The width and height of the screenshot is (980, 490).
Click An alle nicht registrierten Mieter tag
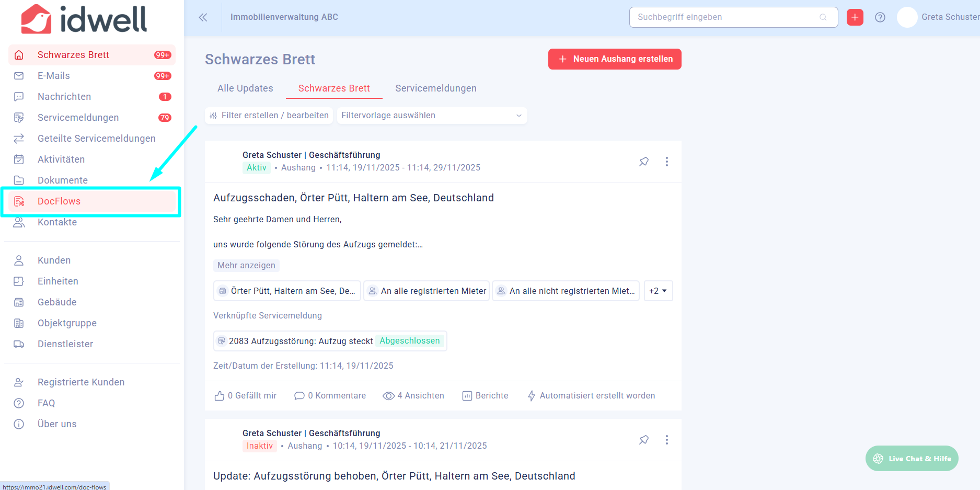tap(566, 291)
